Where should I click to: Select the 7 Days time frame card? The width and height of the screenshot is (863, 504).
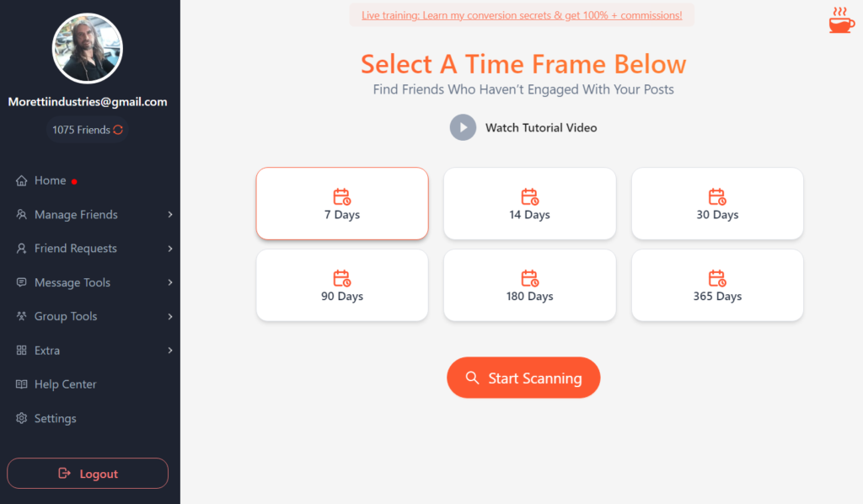click(x=341, y=203)
